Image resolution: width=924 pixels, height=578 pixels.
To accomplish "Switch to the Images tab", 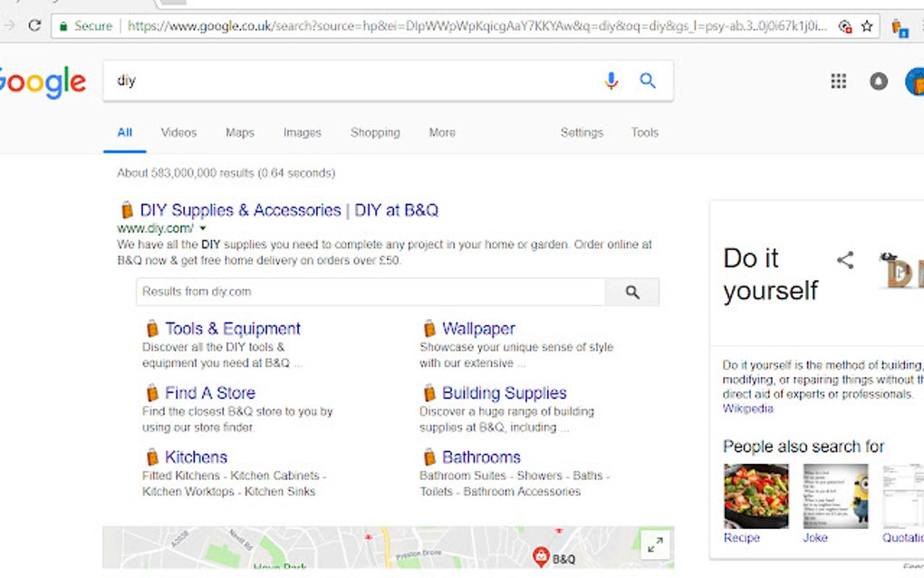I will 303,132.
